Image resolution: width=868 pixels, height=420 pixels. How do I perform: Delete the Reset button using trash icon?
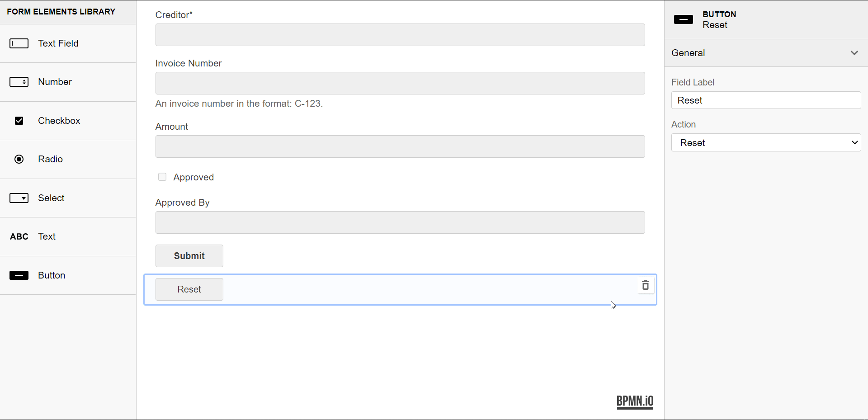point(646,285)
